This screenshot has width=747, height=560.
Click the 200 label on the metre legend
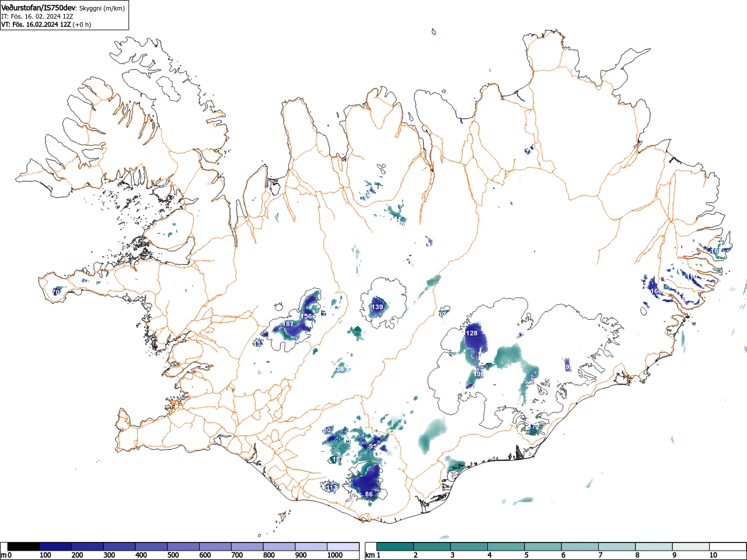(x=77, y=555)
